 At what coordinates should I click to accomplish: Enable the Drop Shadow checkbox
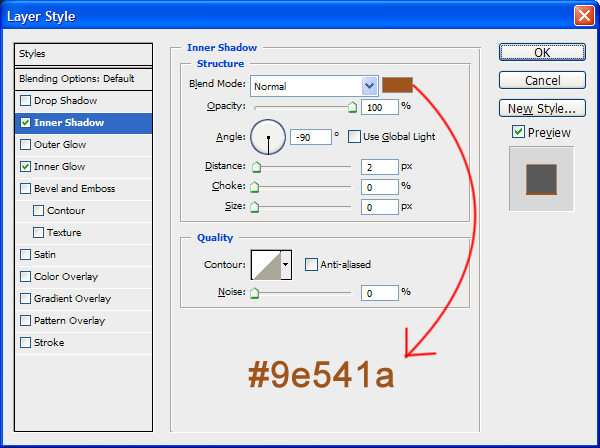(x=26, y=101)
